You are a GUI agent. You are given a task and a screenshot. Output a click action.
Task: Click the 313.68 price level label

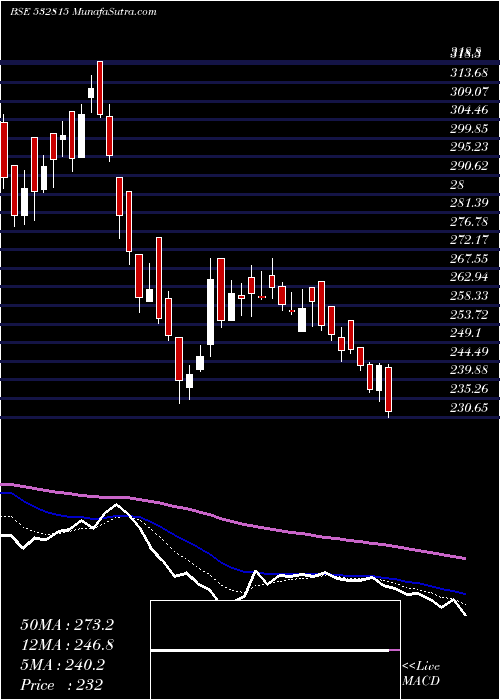[469, 73]
